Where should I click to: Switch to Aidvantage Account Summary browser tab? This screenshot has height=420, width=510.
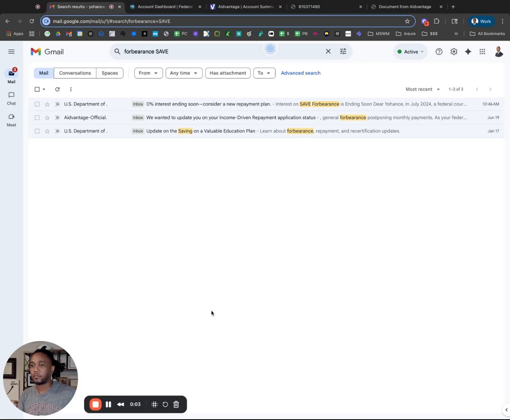point(246,7)
